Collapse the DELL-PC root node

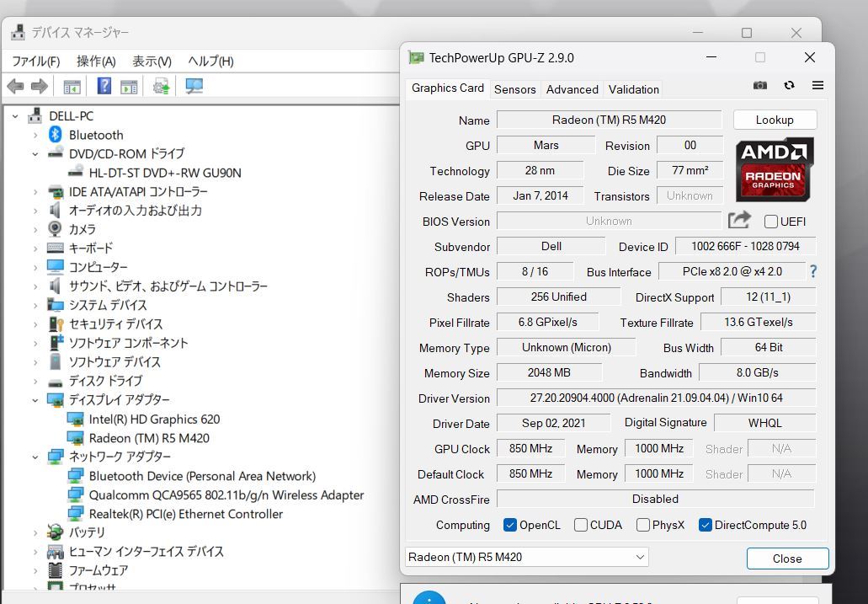[x=15, y=116]
